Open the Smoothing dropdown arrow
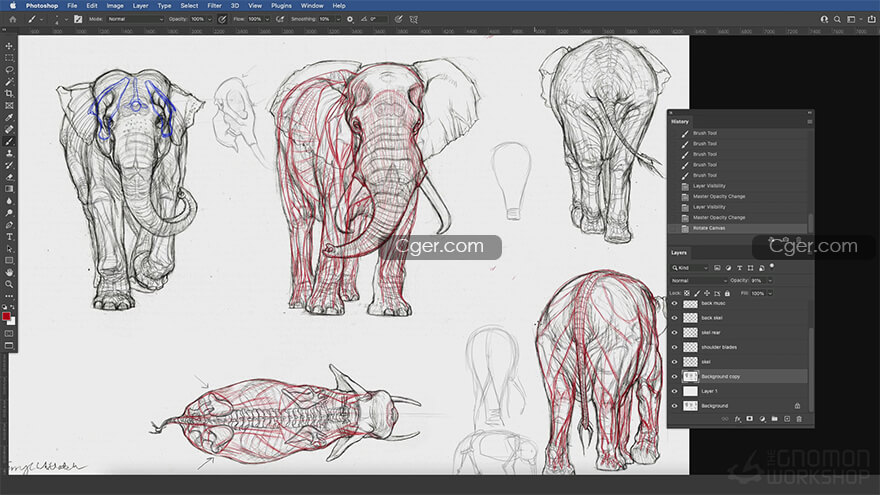880x495 pixels. [338, 19]
